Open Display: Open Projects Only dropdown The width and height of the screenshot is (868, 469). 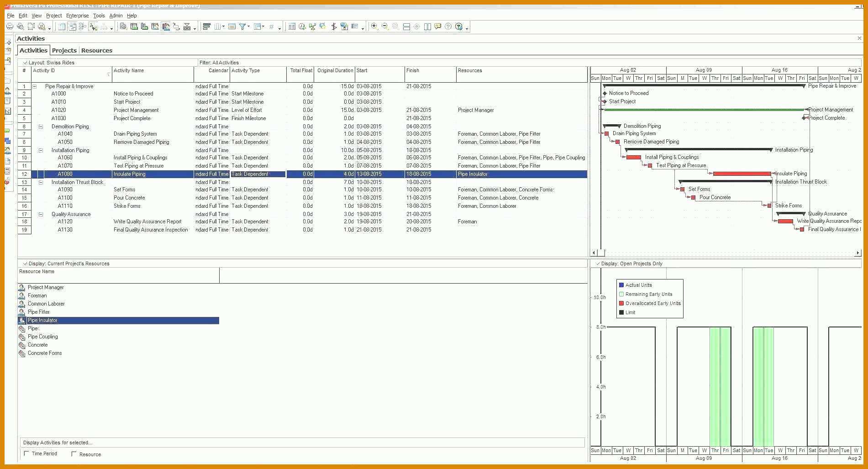tap(598, 263)
